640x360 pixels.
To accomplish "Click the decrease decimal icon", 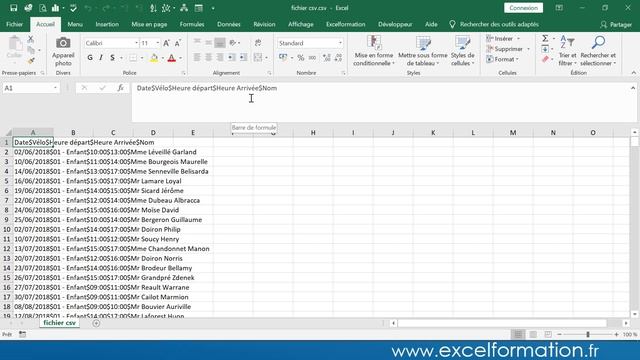I will [x=338, y=58].
